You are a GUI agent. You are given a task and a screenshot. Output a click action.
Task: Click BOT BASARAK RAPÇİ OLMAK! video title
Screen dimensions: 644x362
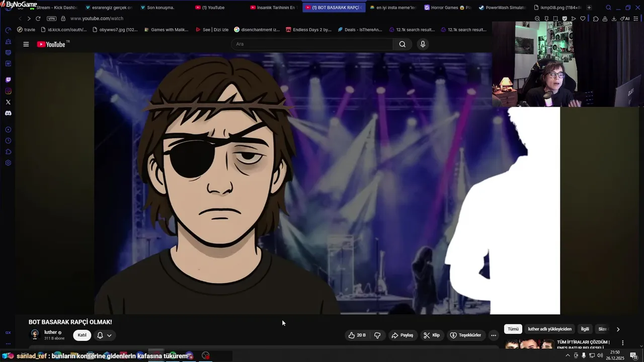(x=70, y=322)
